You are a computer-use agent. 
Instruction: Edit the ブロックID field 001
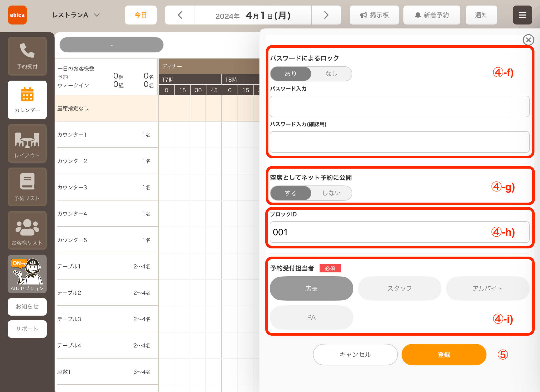tap(399, 232)
